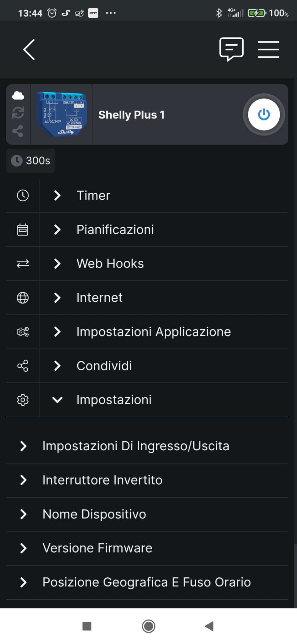Screen dimensions: 297x644
Task: Click the Pianificazioni calendar icon
Action: [22, 230]
